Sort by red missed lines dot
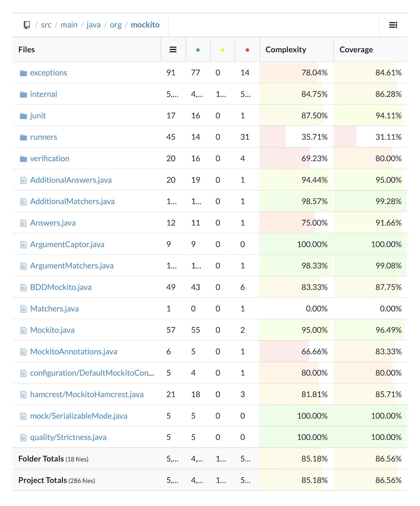420x506 pixels. tap(247, 50)
